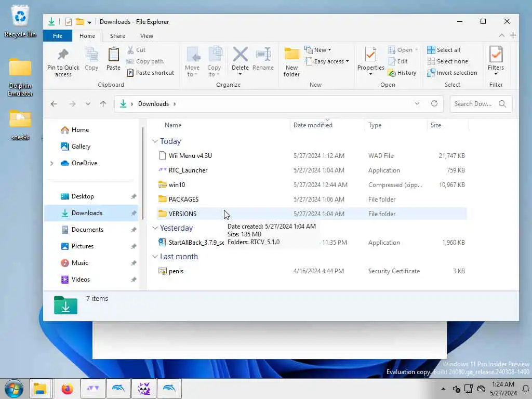Click Copy path in Clipboard group
532x399 pixels.
[145, 61]
